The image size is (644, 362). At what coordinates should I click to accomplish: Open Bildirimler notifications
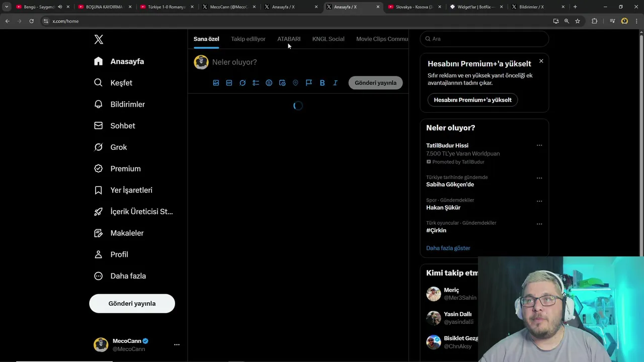pos(119,104)
